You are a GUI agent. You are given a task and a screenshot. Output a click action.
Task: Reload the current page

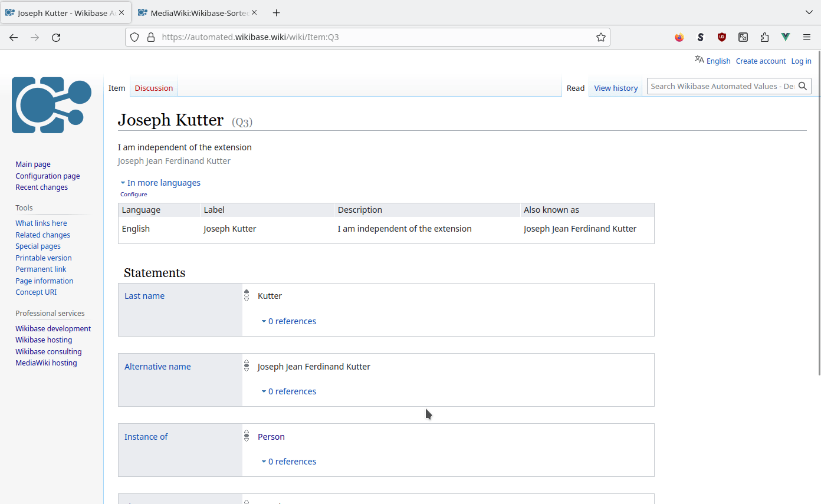tap(56, 37)
